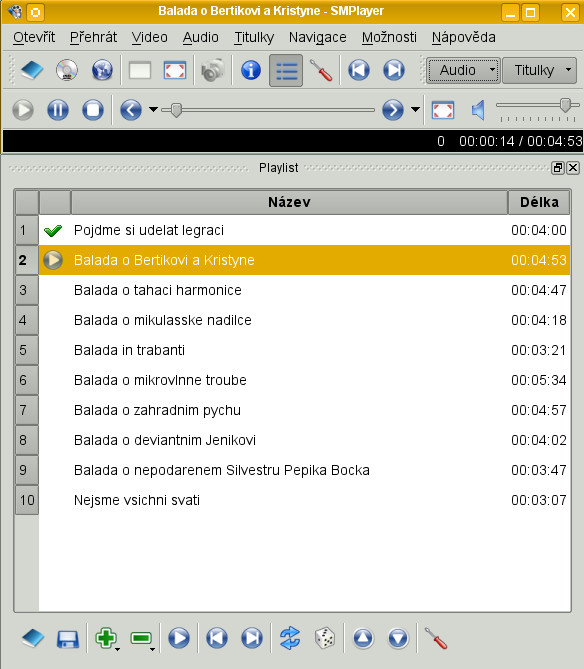Viewport: 584px width, 669px height.
Task: Click the volume slider handle
Action: pos(565,105)
